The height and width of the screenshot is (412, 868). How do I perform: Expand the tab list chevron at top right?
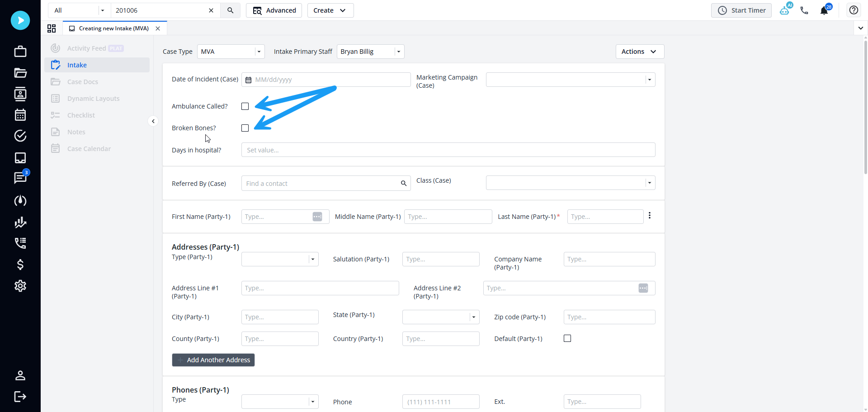click(861, 28)
